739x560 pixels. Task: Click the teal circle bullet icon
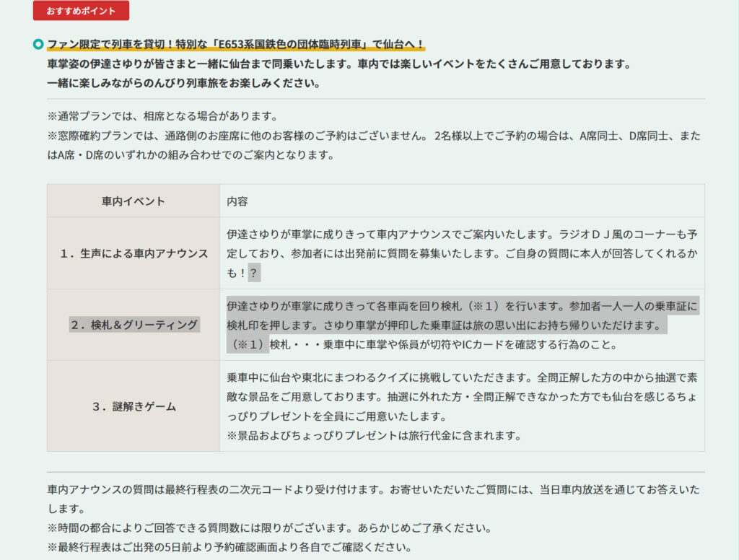coord(38,45)
